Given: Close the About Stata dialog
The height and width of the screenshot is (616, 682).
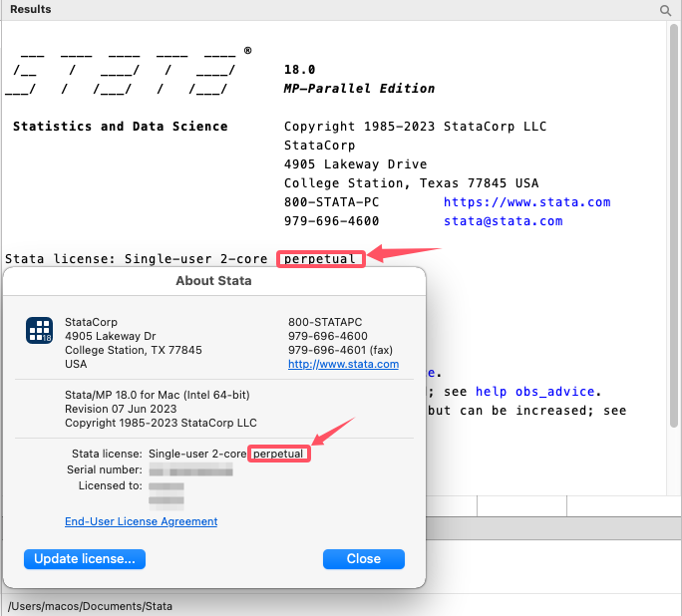Looking at the screenshot, I should 364,559.
